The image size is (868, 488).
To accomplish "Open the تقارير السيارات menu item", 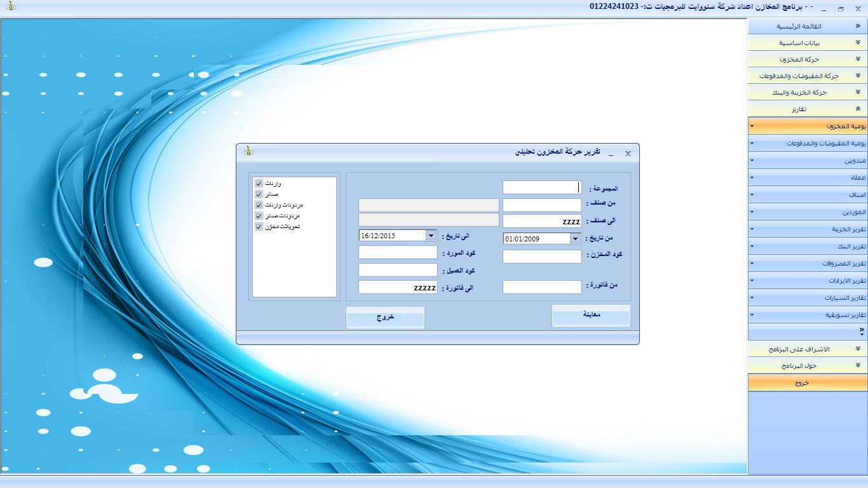I will pyautogui.click(x=808, y=298).
